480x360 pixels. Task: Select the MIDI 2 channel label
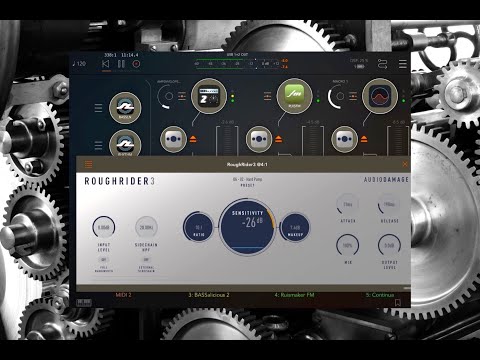(x=123, y=295)
